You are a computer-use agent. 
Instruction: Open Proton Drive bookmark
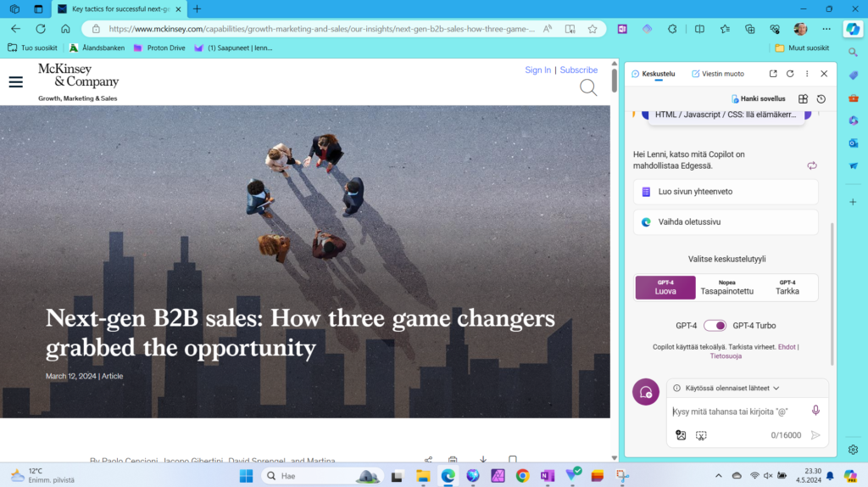point(159,48)
